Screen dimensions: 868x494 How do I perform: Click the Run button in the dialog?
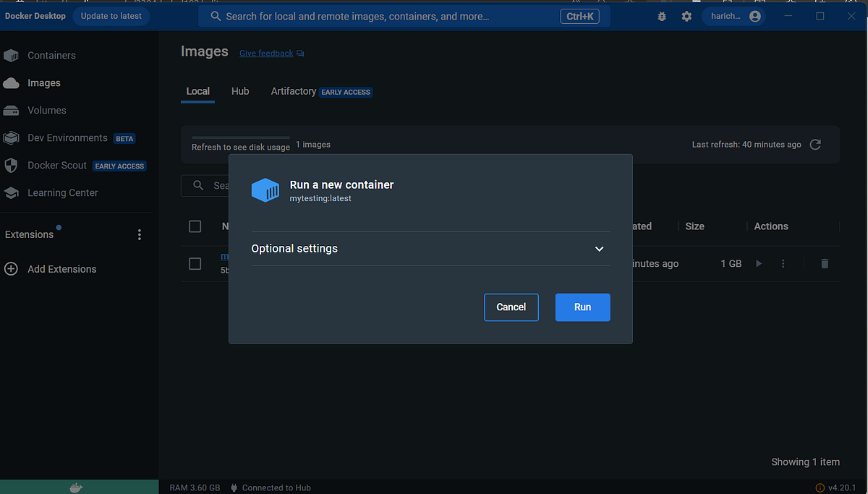[582, 307]
